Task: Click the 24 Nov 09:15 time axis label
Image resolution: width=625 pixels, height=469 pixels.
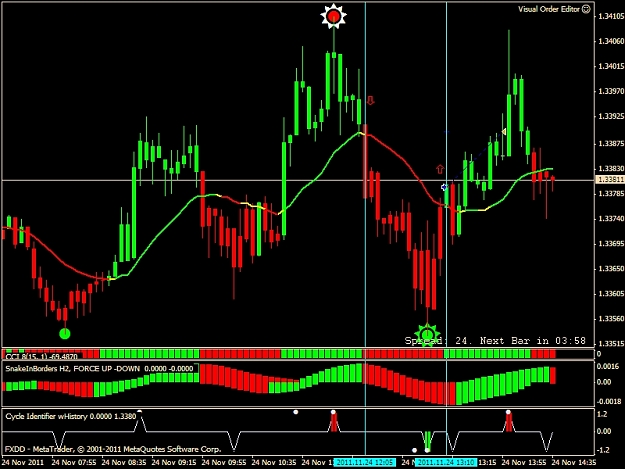Action: 174,463
